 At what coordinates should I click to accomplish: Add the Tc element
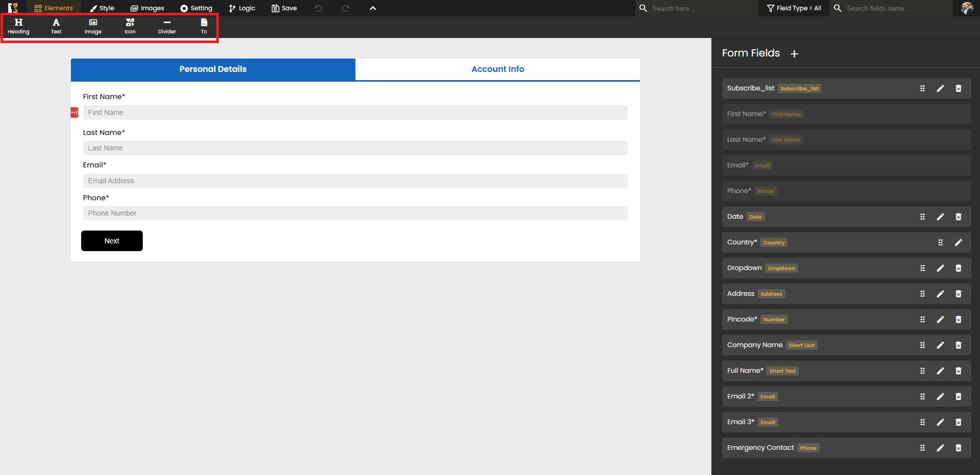(x=204, y=26)
